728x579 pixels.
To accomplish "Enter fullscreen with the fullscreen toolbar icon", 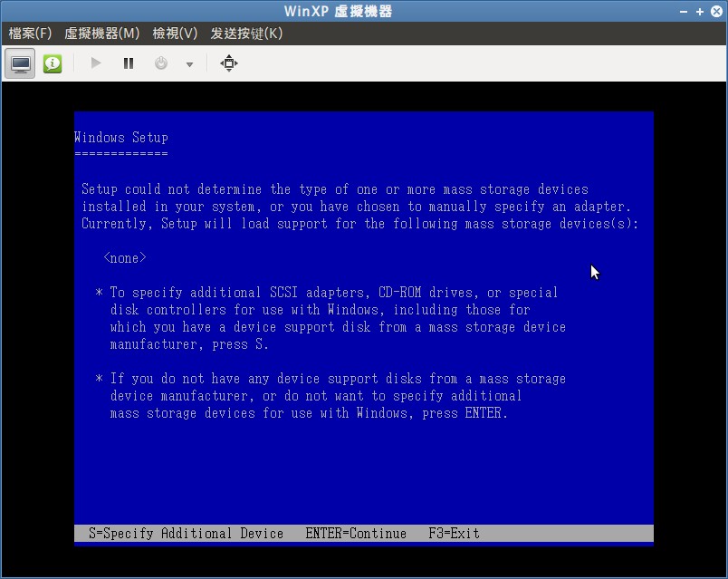I will [228, 63].
